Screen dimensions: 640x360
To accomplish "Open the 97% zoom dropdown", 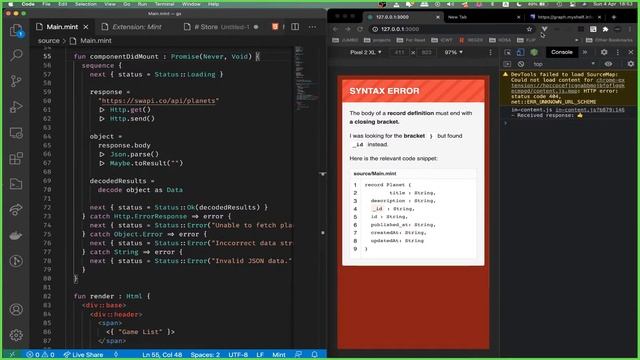I will coord(453,52).
